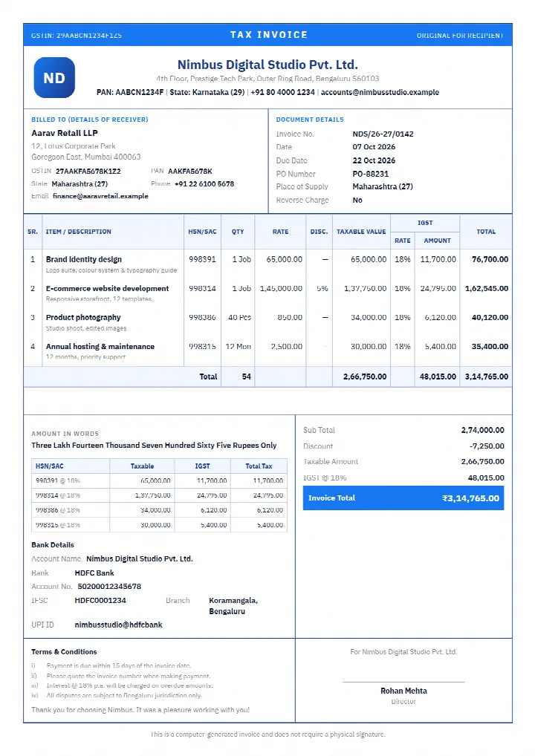
Task: Click the Discount amount -7,250.00
Action: 487,446
